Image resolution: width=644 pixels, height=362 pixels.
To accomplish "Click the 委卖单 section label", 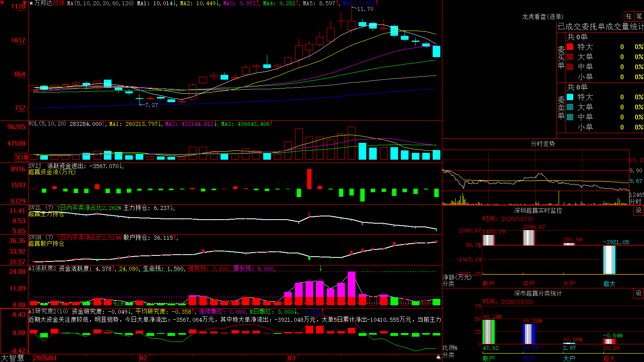I will [x=561, y=108].
